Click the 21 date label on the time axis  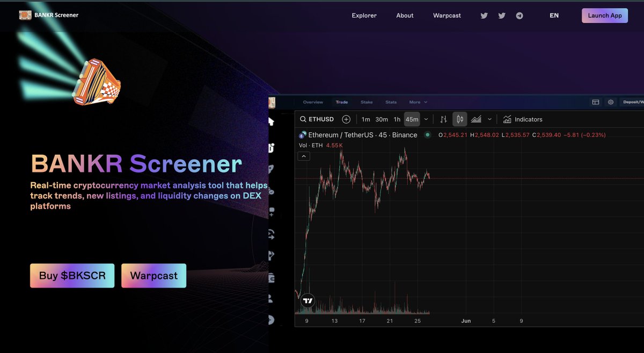pos(390,321)
